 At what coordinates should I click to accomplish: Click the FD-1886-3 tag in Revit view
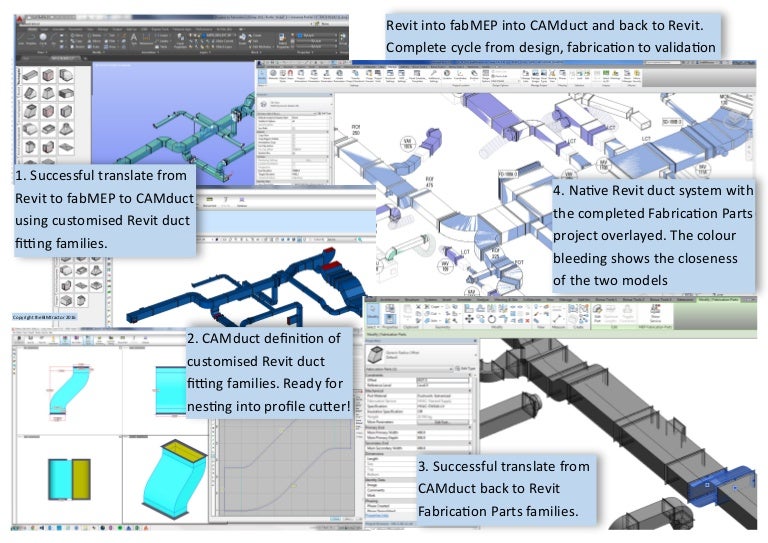pyautogui.click(x=507, y=174)
